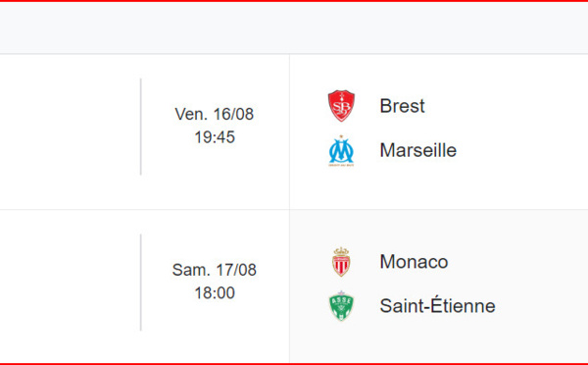Image resolution: width=588 pixels, height=365 pixels.
Task: Click the vertical divider beside Sam. 17/08
Action: pos(140,283)
